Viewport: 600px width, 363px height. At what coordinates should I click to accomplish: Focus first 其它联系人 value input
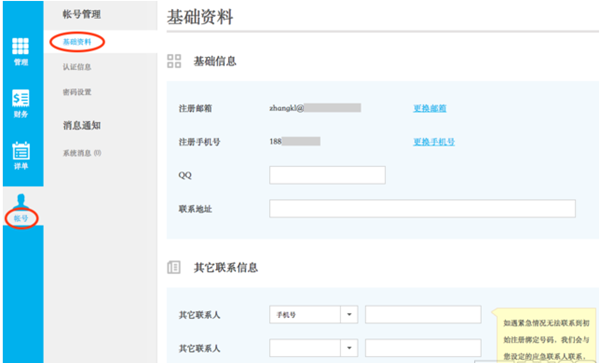[x=423, y=314]
